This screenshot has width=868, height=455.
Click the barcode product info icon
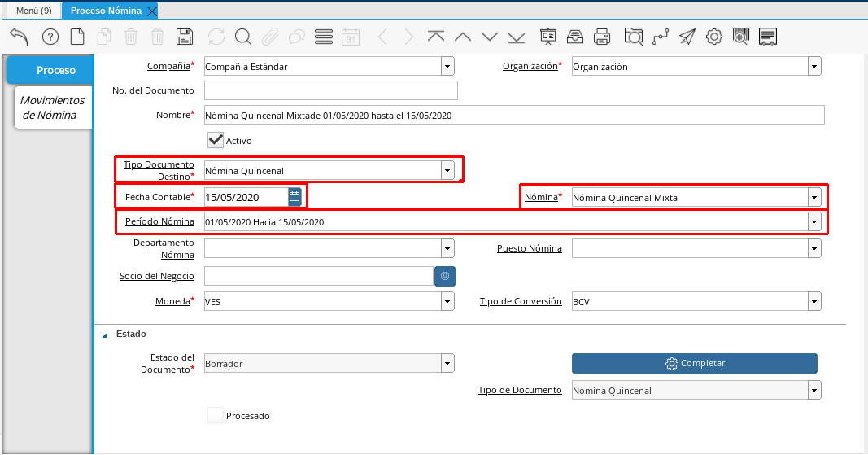(740, 37)
